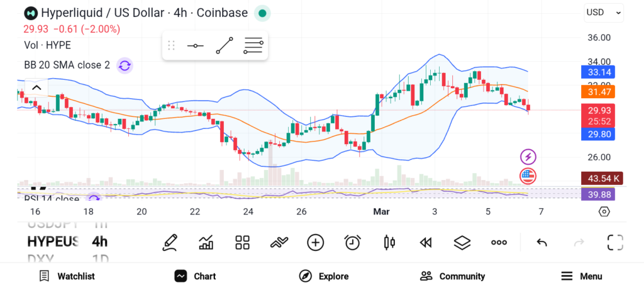Switch to the Explore tab
Image resolution: width=644 pixels, height=290 pixels.
click(x=324, y=276)
